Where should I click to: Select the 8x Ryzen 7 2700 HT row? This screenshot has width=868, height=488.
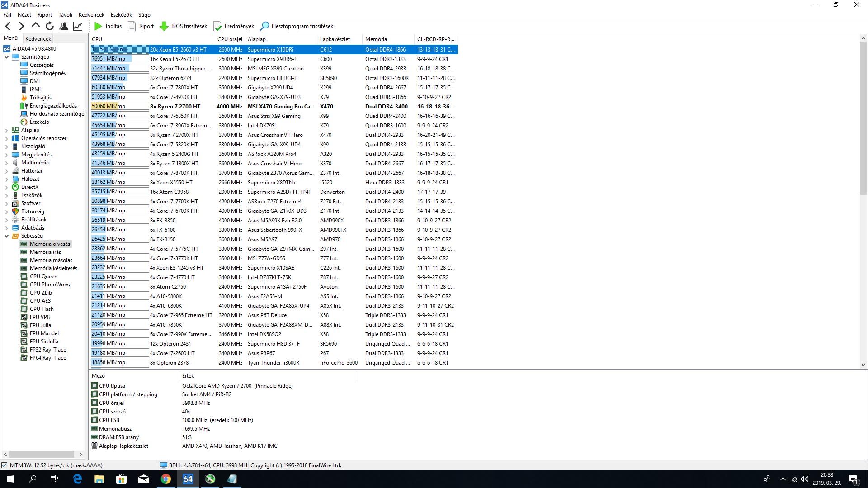coord(274,107)
